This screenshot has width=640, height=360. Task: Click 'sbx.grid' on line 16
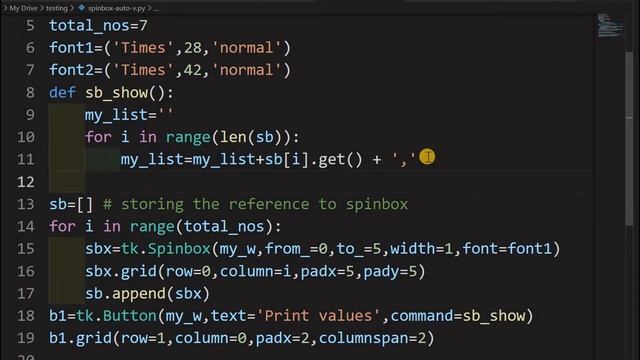[121, 271]
